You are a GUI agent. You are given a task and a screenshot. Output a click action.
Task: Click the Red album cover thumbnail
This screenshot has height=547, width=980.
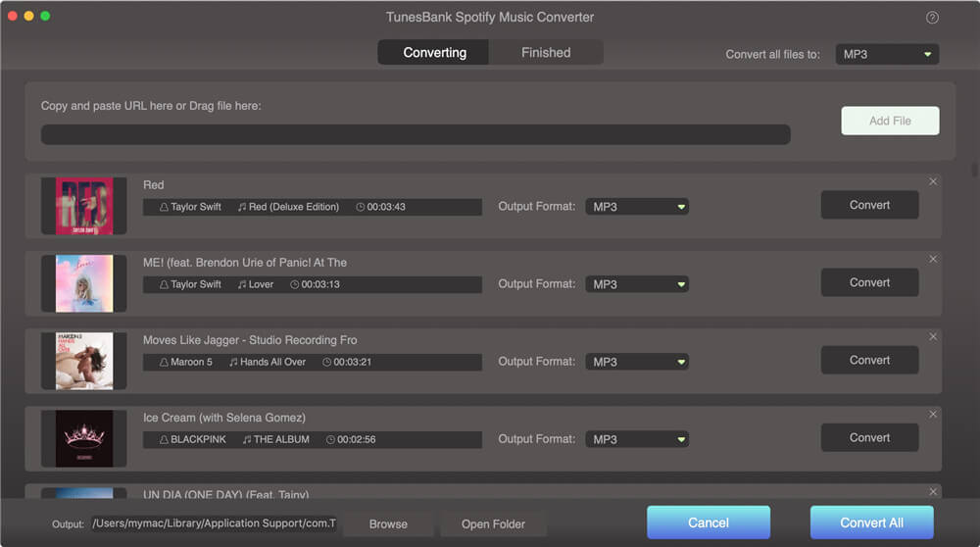tap(84, 206)
